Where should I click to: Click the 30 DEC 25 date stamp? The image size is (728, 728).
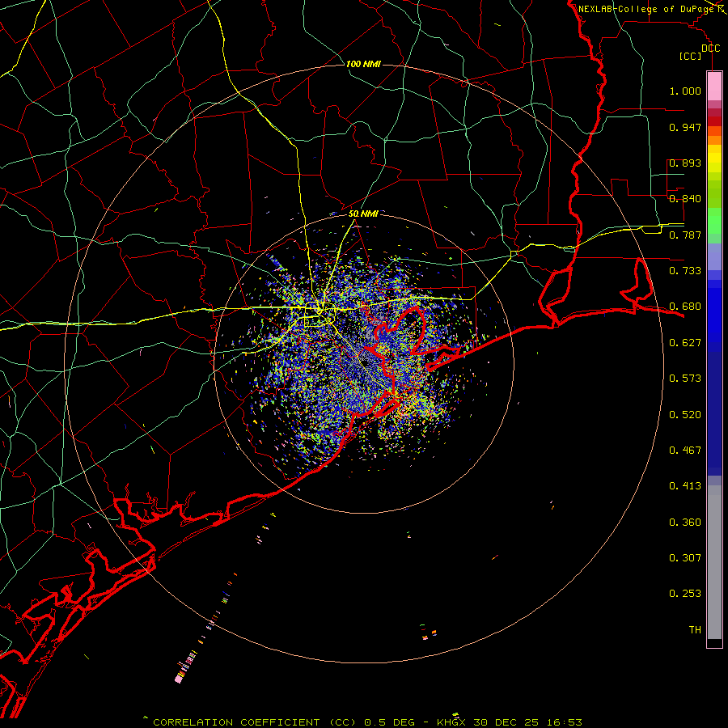pyautogui.click(x=506, y=722)
